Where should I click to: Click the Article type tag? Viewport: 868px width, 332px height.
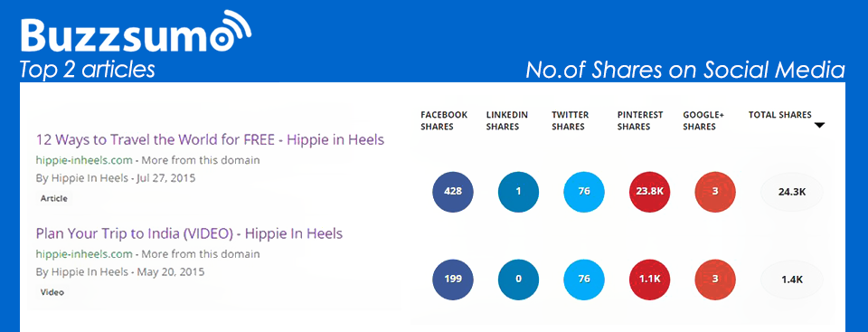[x=53, y=198]
